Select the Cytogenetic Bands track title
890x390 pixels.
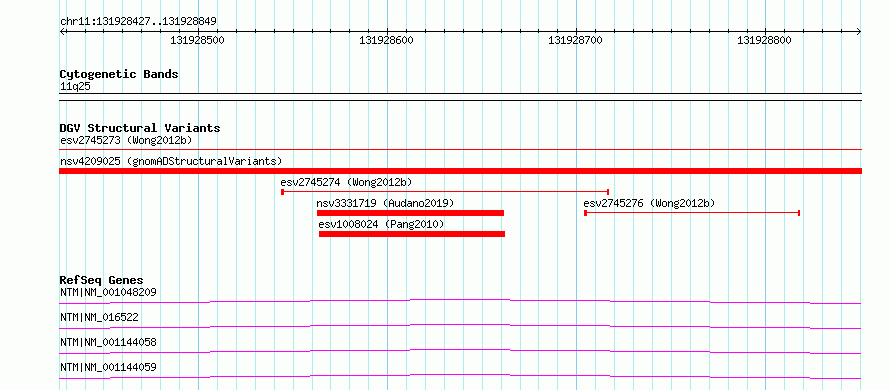point(119,74)
